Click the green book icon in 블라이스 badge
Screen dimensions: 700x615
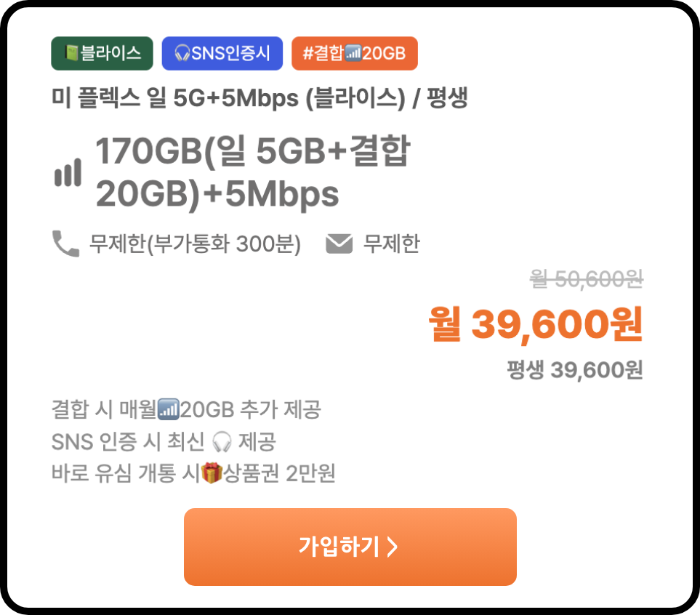pos(71,53)
